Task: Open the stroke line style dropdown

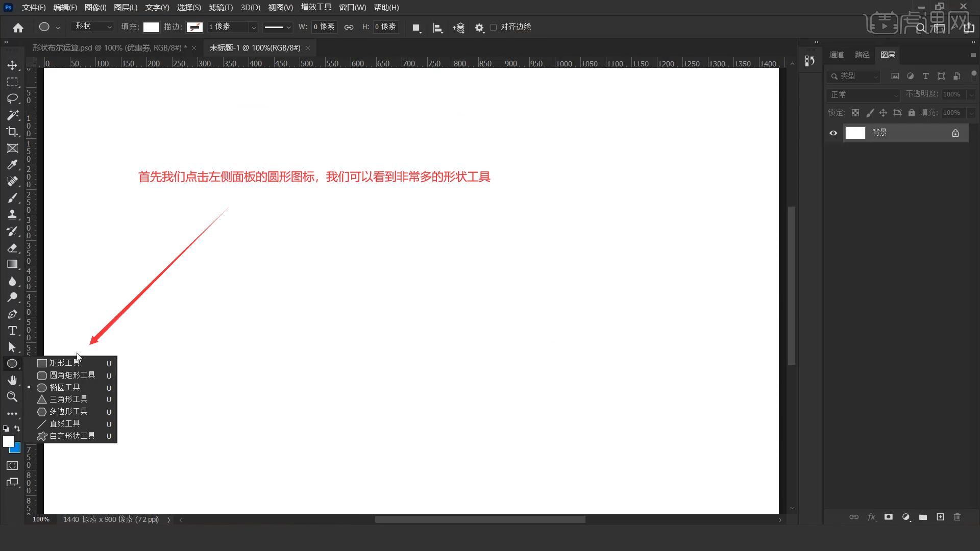Action: point(277,27)
